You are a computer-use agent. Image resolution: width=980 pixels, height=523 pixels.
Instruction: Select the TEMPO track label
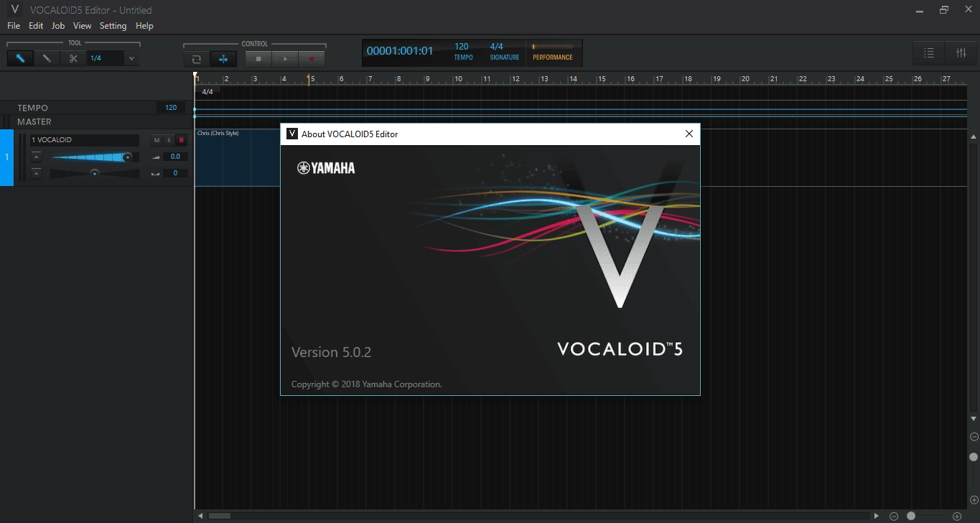click(32, 108)
